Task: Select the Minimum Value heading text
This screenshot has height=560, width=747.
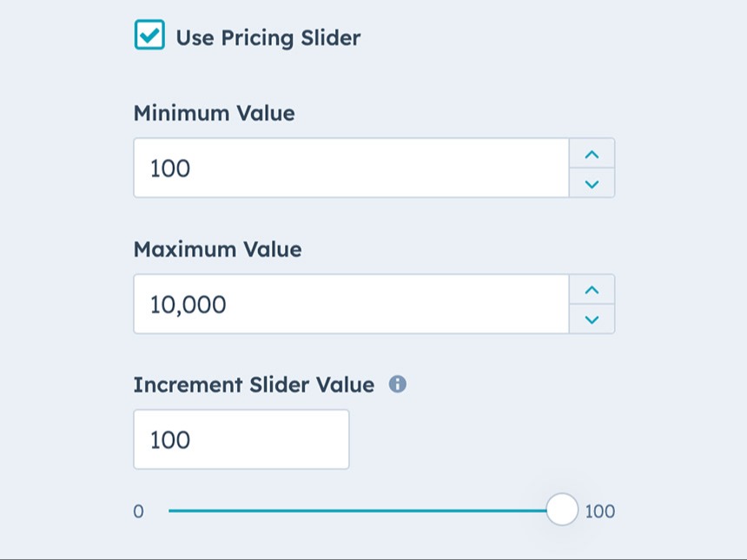Action: 214,113
